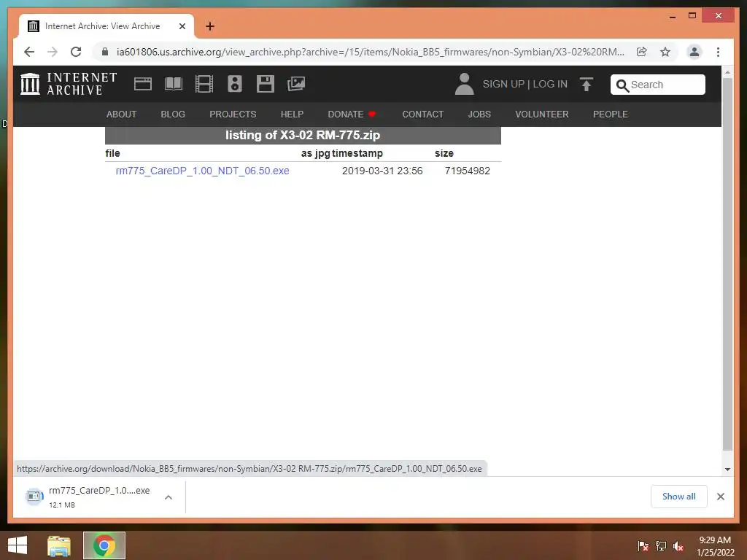
Task: Click LOG IN link
Action: click(550, 85)
